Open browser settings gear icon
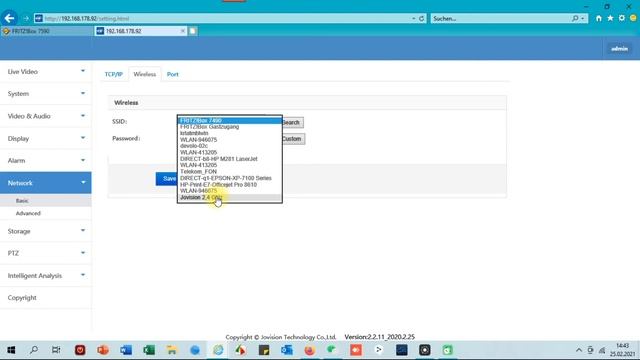640x360 pixels. click(622, 18)
